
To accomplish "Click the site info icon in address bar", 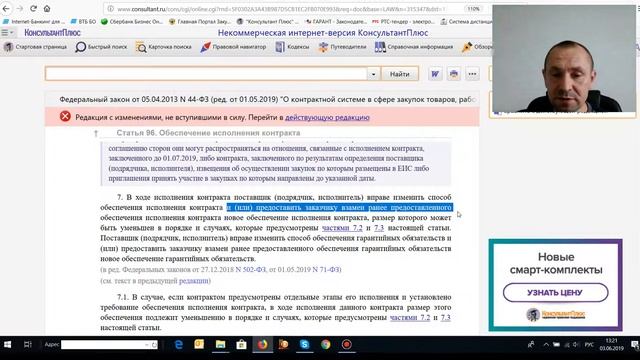I will pyautogui.click(x=110, y=9).
